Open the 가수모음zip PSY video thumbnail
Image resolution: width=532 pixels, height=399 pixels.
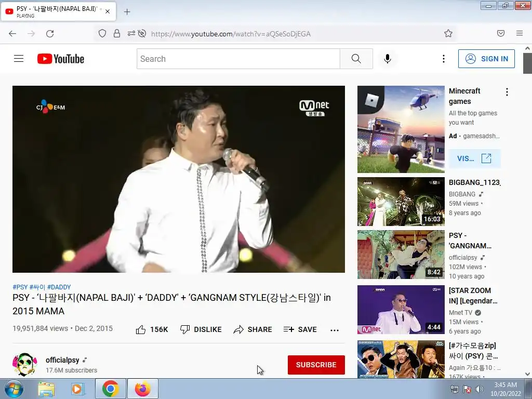(x=401, y=359)
